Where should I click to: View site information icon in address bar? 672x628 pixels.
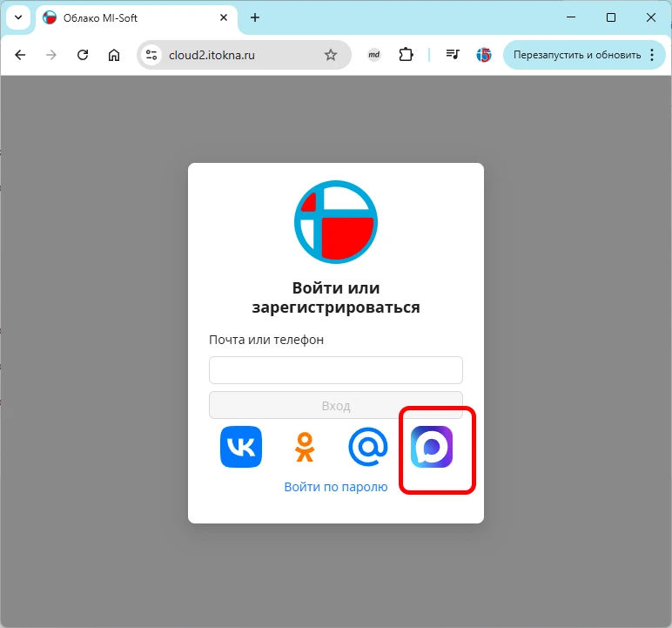point(151,55)
